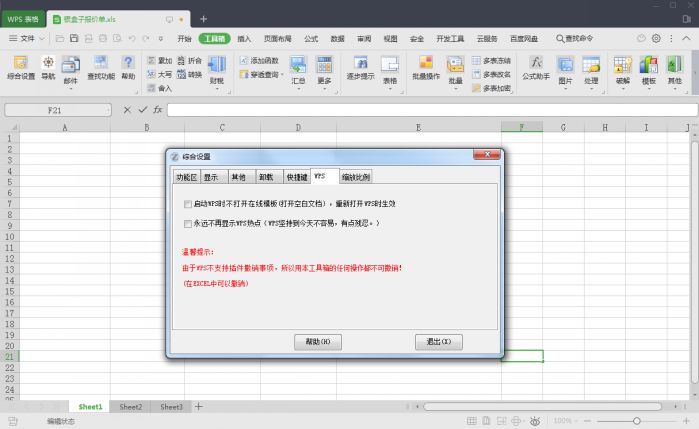Click the formula bar cancel X button
This screenshot has height=429, width=699.
127,110
